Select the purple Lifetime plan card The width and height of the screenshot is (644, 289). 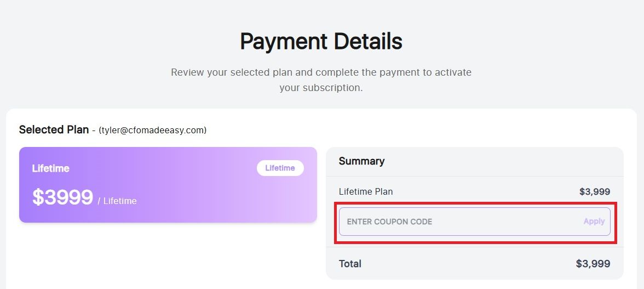point(168,185)
